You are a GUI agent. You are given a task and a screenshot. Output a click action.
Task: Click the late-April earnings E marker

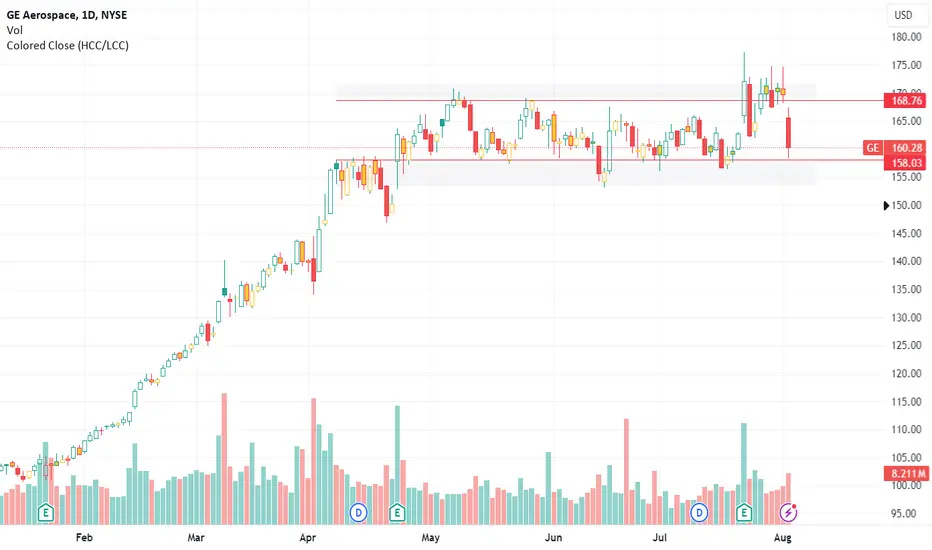click(397, 512)
